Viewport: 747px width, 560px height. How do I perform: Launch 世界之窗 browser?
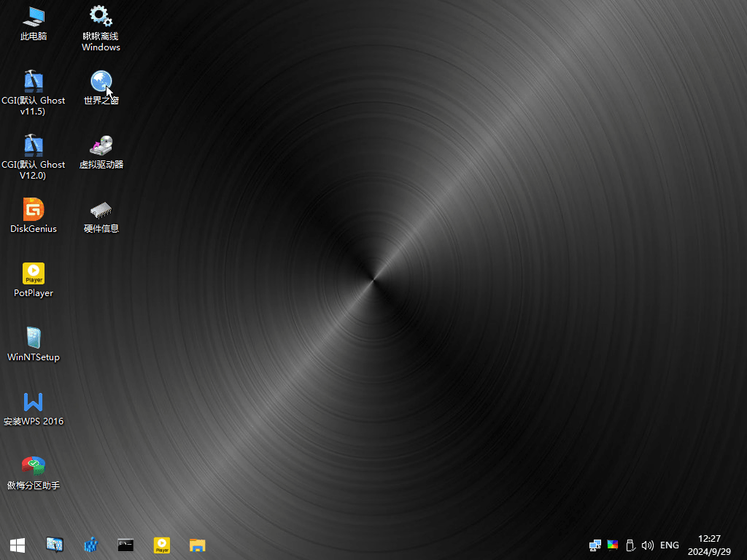tap(100, 80)
